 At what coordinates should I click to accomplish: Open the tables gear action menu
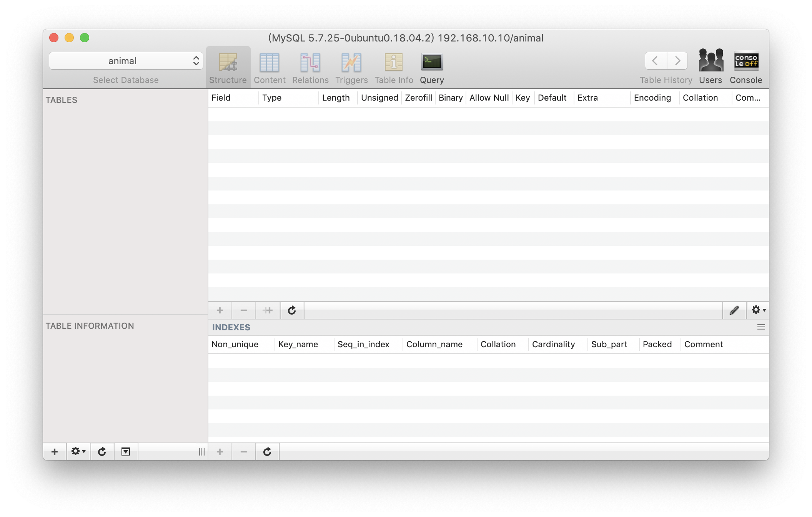(78, 452)
